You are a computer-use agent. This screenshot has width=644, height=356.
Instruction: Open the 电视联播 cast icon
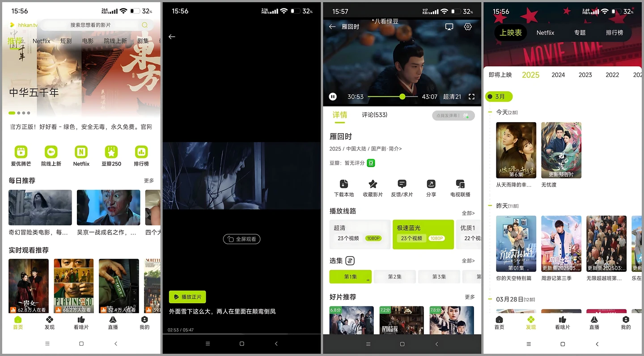(460, 184)
